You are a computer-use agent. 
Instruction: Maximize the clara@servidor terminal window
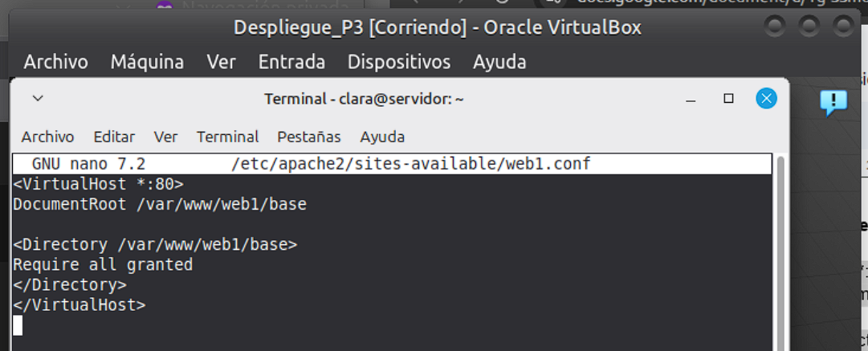click(x=728, y=99)
